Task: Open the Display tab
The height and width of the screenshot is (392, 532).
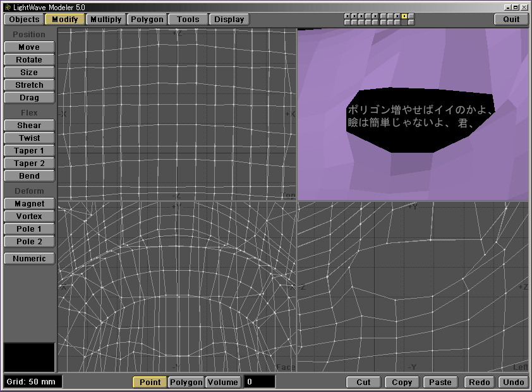Action: point(229,19)
